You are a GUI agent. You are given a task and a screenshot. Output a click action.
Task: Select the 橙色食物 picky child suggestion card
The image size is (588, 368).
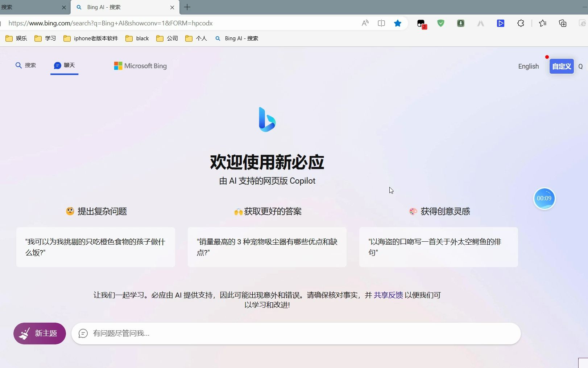96,247
